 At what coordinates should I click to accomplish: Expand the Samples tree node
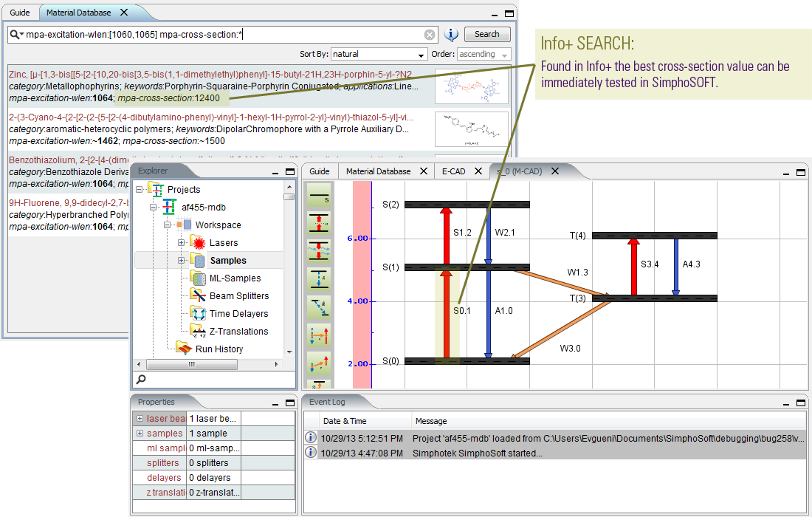point(182,260)
